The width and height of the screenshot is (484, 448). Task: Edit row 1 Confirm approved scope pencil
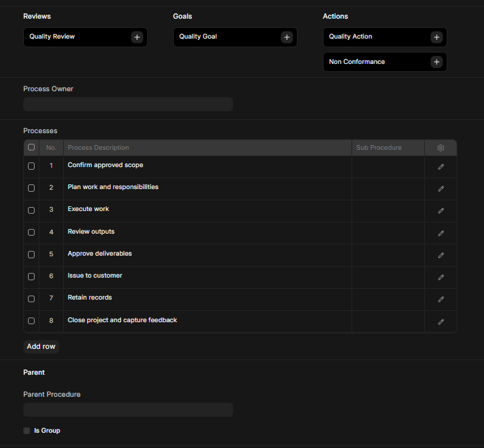point(441,166)
